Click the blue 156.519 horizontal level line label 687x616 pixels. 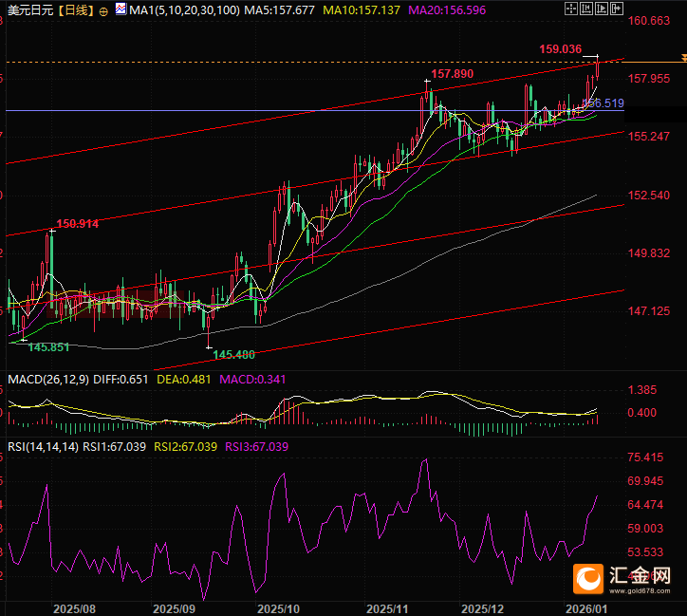click(603, 103)
